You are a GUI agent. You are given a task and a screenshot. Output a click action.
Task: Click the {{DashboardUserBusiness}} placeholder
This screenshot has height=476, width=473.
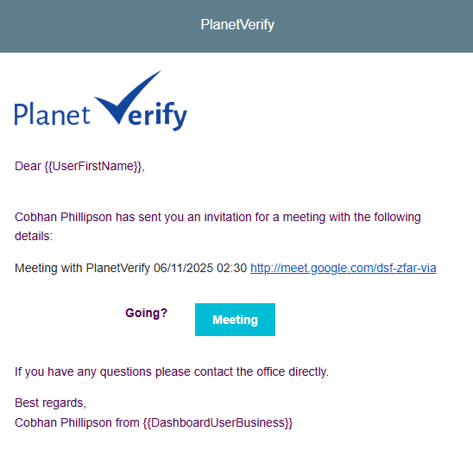[x=218, y=422]
